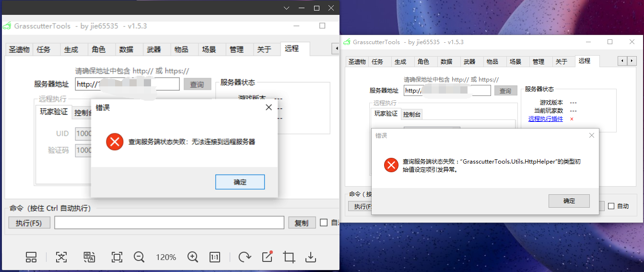Click the translate image icon in viewer toolbar

[89, 257]
